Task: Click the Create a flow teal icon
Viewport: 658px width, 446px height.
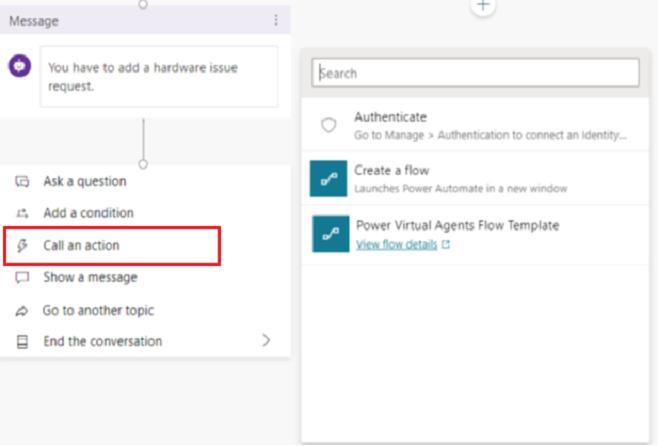Action: pyautogui.click(x=329, y=178)
